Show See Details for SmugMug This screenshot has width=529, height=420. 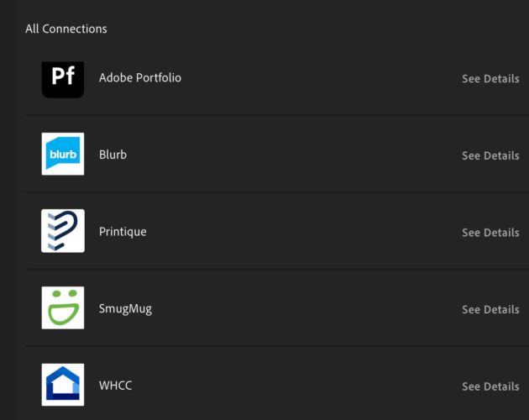pos(490,310)
